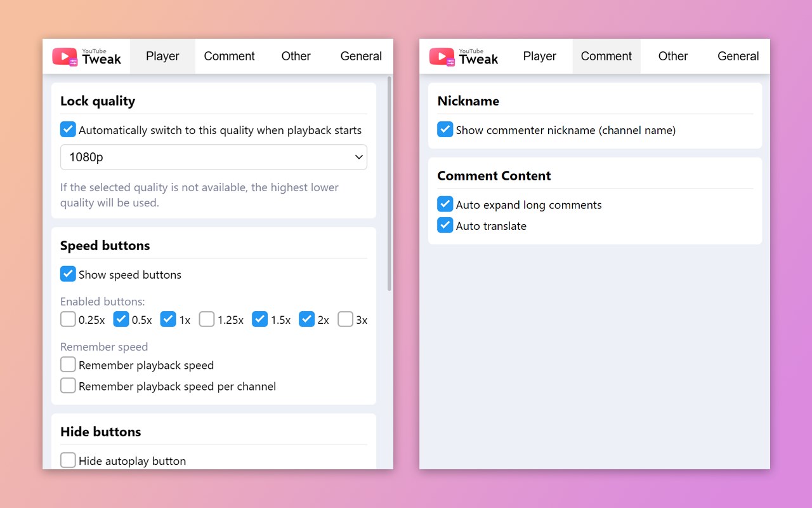Check Remember playback speed
Viewport: 812px width, 508px height.
[68, 365]
